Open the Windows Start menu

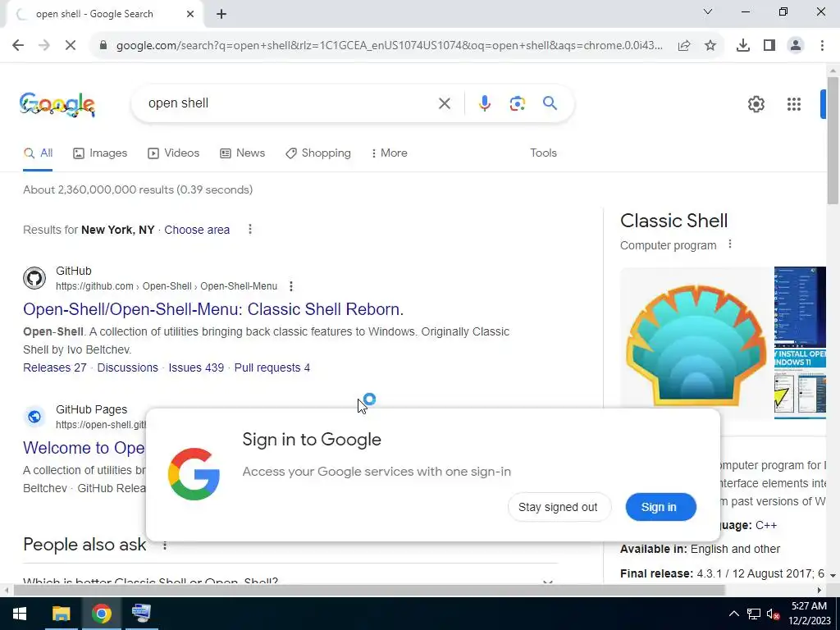[20, 614]
